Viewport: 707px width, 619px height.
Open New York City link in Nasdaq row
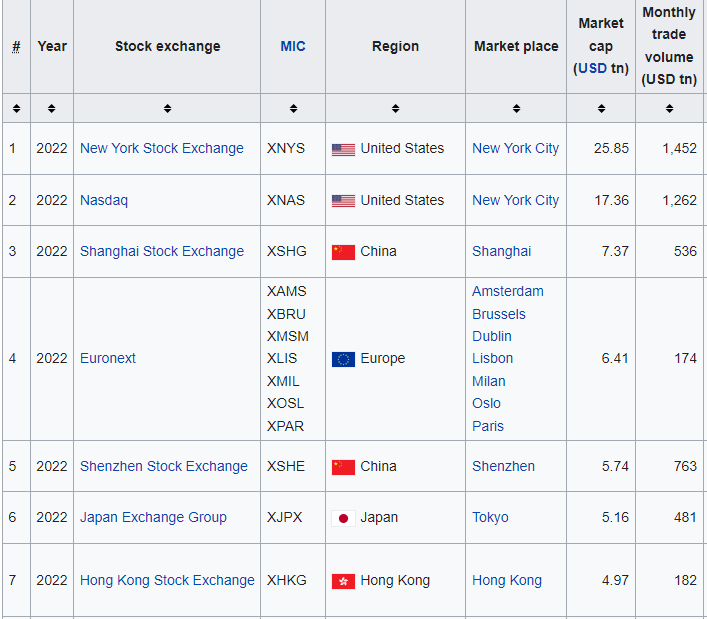pos(515,200)
